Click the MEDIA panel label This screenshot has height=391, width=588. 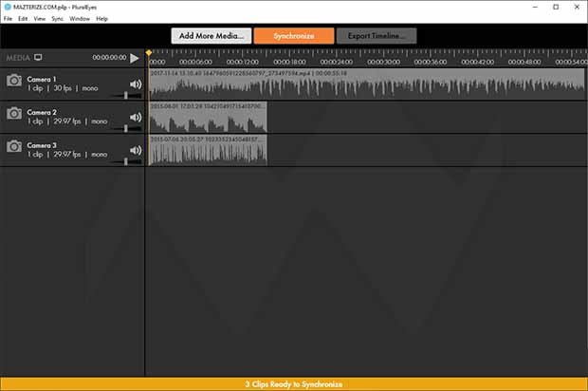coord(18,58)
